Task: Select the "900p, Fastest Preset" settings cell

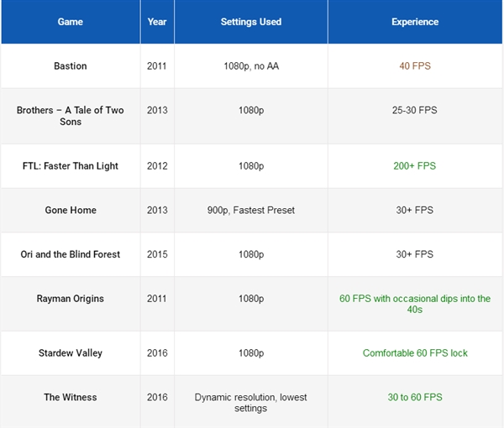Action: coord(251,210)
